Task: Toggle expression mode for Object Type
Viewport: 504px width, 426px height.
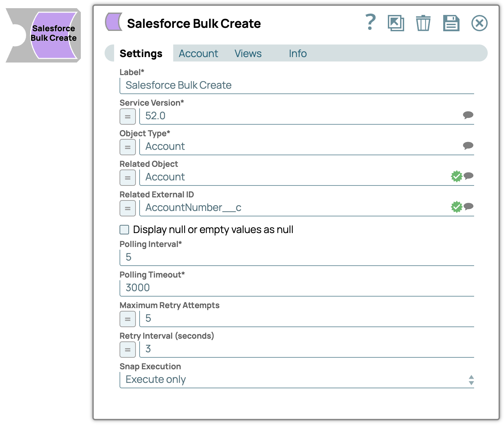Action: click(x=128, y=147)
